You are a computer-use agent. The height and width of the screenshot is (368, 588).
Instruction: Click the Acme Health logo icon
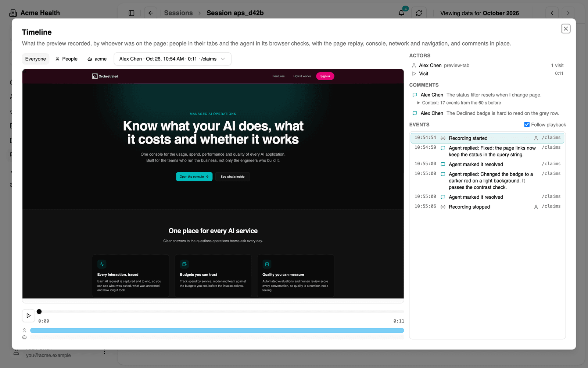pos(13,13)
